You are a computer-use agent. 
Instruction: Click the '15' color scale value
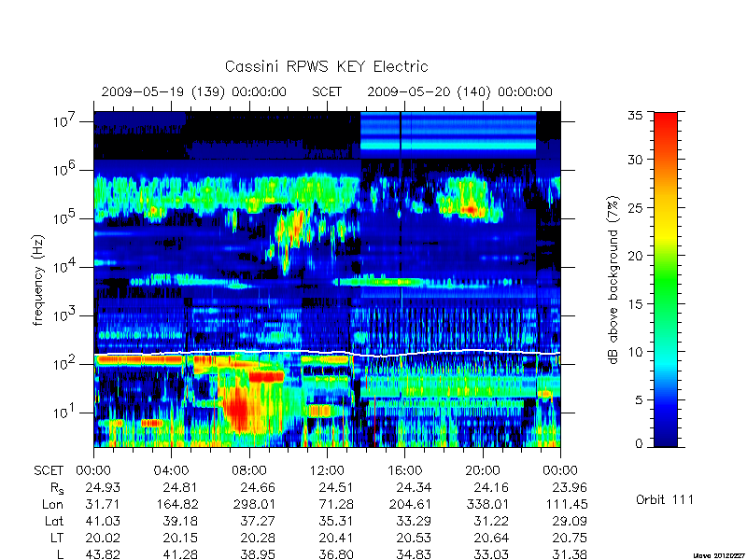(x=635, y=304)
